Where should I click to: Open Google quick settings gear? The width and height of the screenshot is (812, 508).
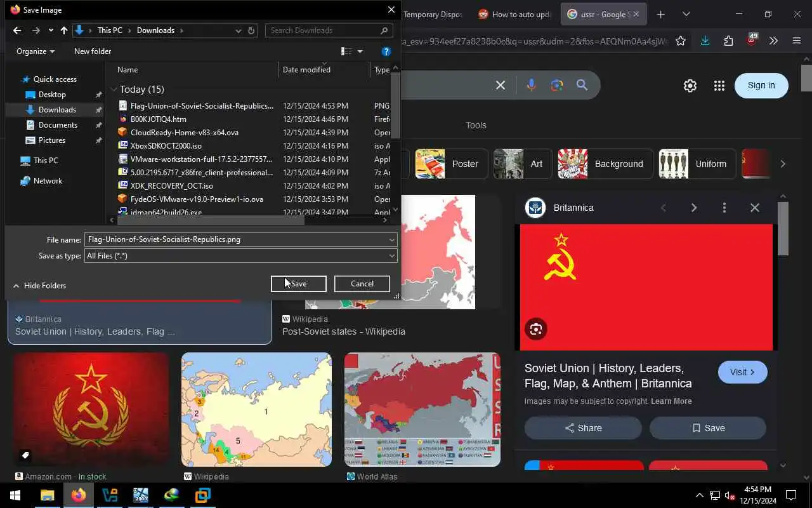tap(690, 86)
